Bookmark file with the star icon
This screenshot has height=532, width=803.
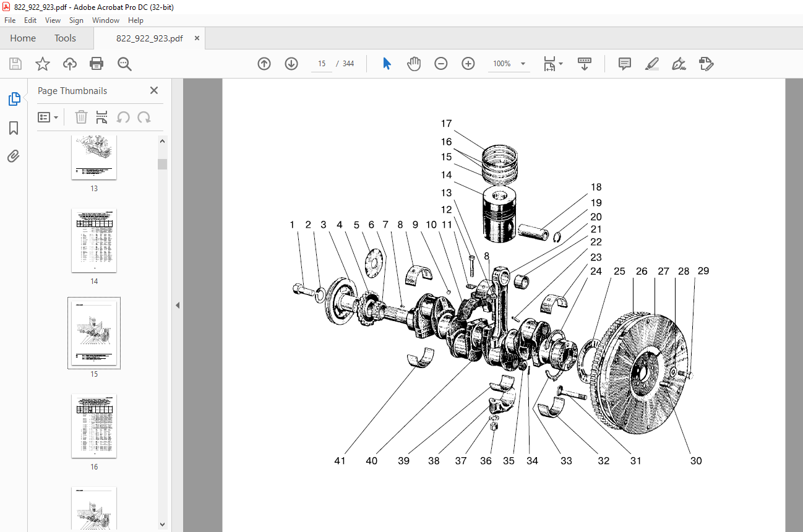[42, 64]
